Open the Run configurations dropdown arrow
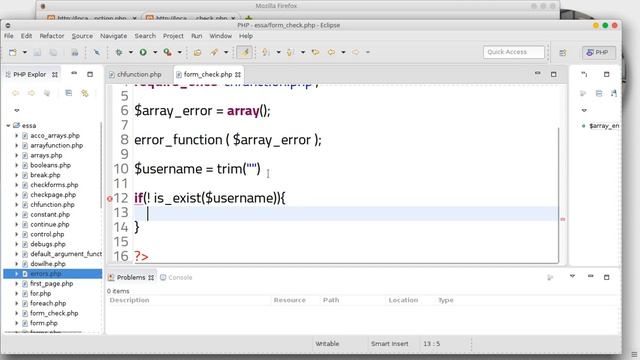 pyautogui.click(x=155, y=52)
